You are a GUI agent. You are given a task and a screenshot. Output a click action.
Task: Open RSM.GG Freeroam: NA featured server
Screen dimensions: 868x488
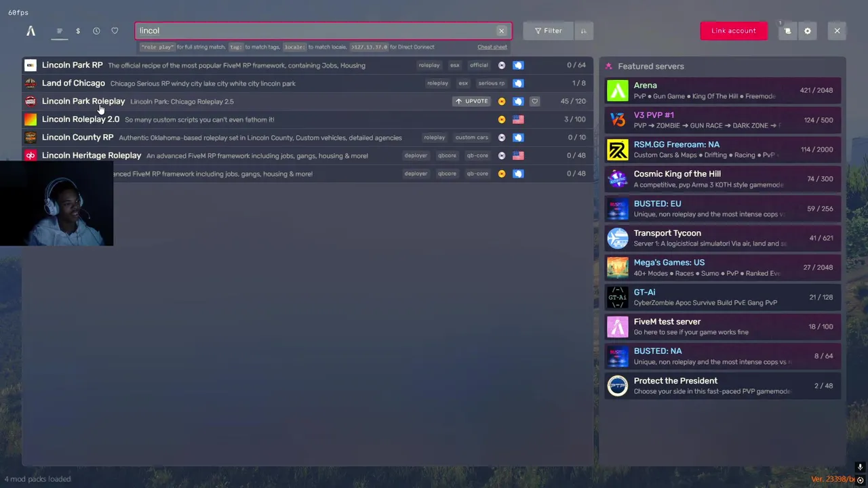click(x=722, y=149)
